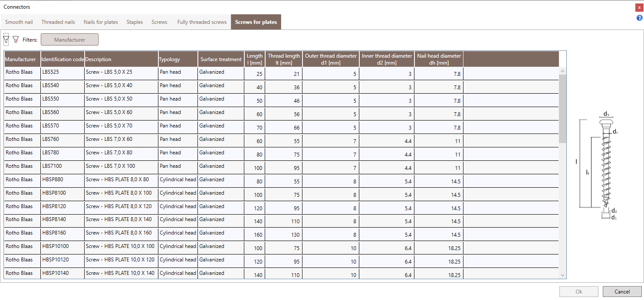Click the Length l [mm] column header

255,59
